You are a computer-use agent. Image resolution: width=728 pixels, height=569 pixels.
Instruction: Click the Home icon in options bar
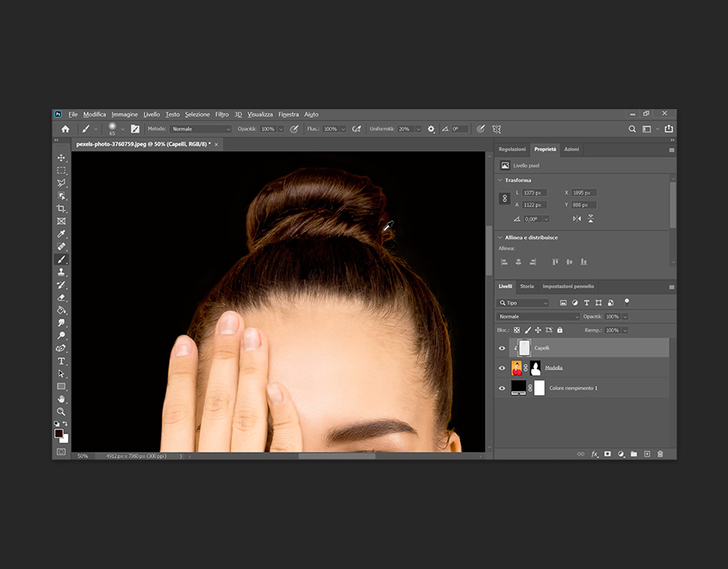point(66,129)
